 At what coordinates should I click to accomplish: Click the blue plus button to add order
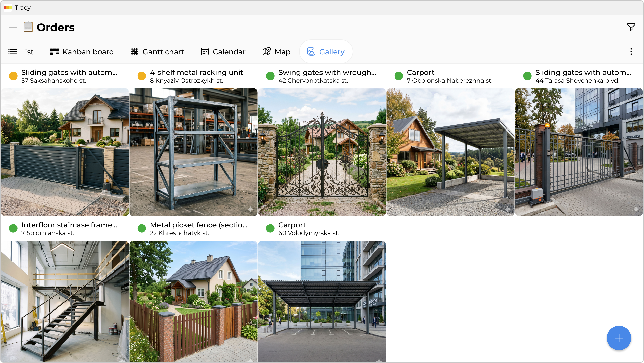(x=619, y=338)
